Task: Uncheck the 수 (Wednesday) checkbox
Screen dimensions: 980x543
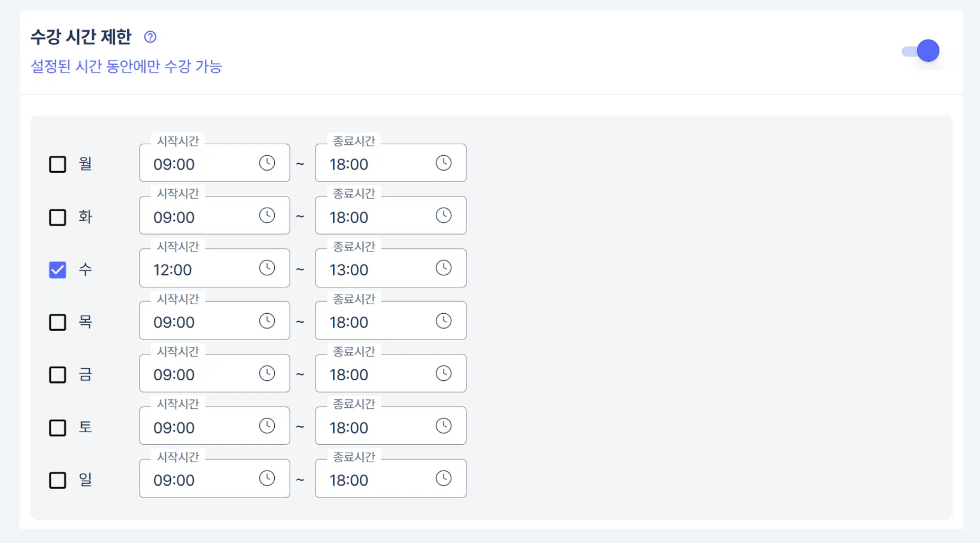Action: 58,270
